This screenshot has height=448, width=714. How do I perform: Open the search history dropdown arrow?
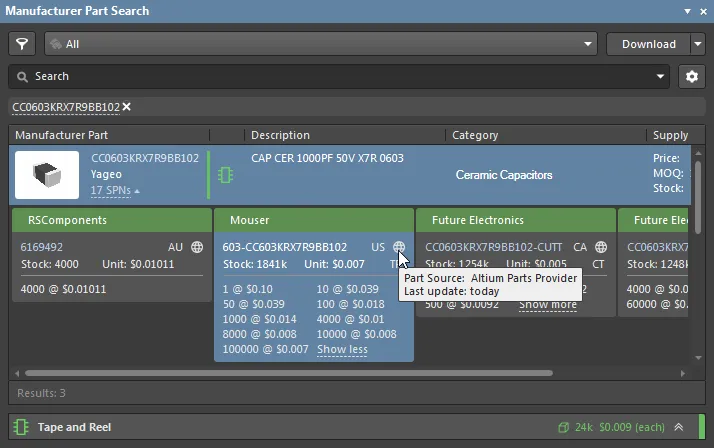pyautogui.click(x=660, y=76)
